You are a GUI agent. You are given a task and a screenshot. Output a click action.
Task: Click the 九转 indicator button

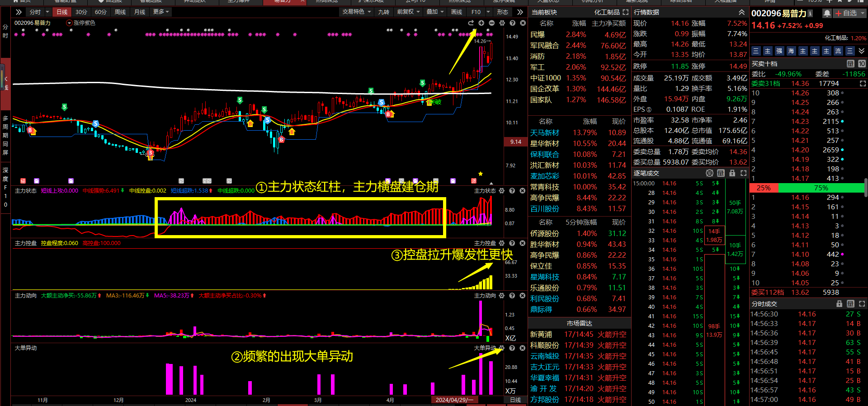tap(384, 12)
